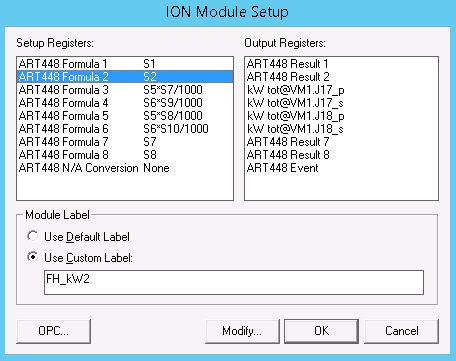Viewport: 456px width, 361px height.
Task: Select ART448 Formula 1 setup register
Action: [x=125, y=64]
